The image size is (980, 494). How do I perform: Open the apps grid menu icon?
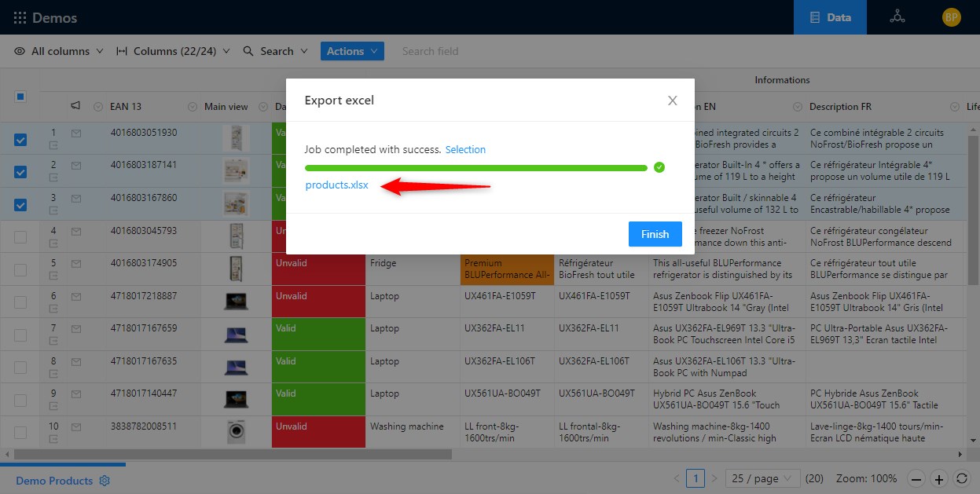coord(20,17)
